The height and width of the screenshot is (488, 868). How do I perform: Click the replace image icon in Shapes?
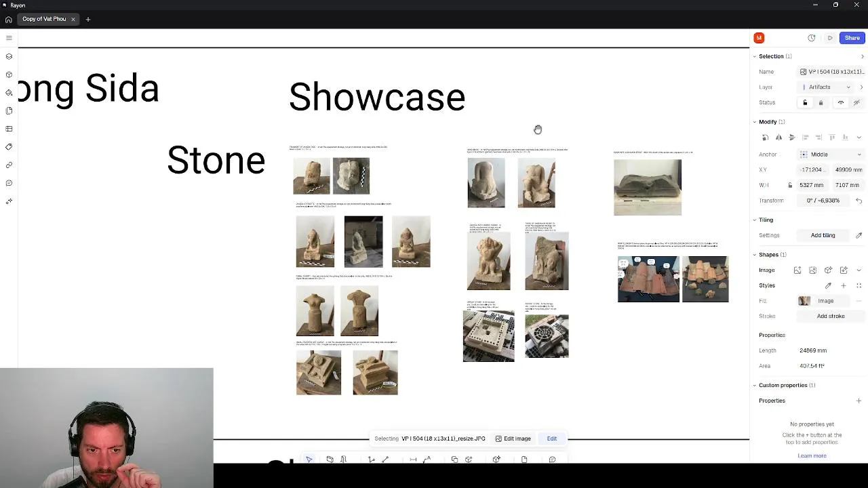pos(797,270)
